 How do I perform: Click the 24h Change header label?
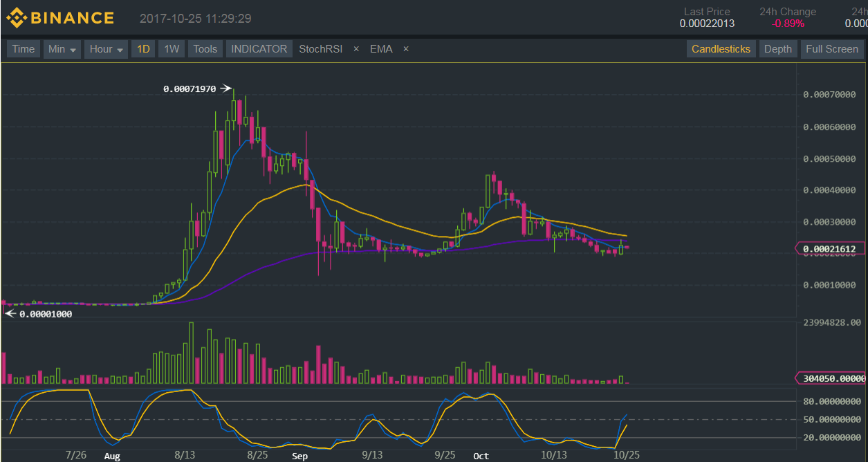point(788,12)
